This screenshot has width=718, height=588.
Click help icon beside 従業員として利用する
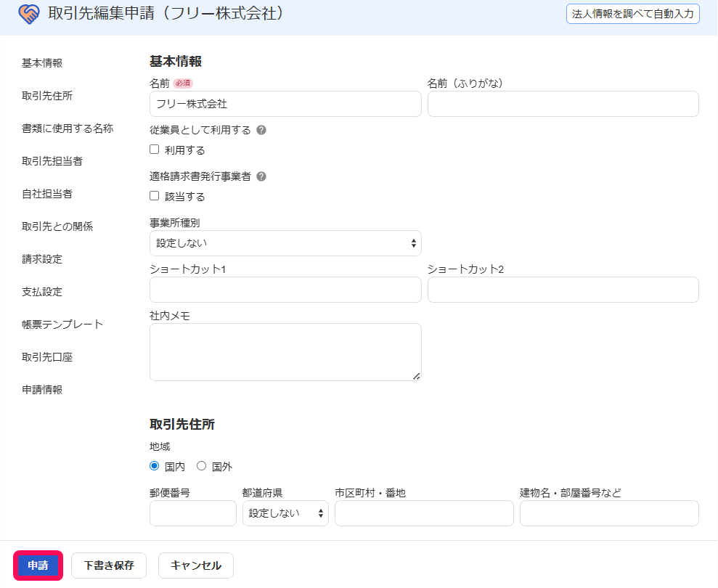coord(261,130)
